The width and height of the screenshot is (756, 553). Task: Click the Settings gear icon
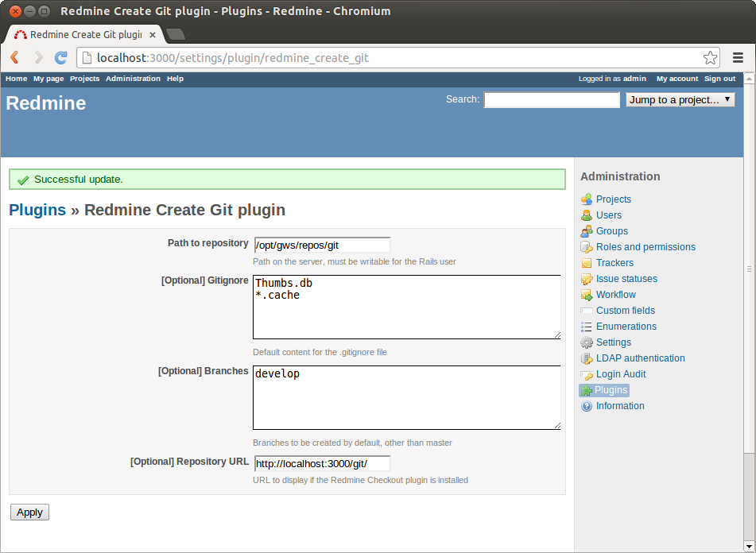[587, 342]
